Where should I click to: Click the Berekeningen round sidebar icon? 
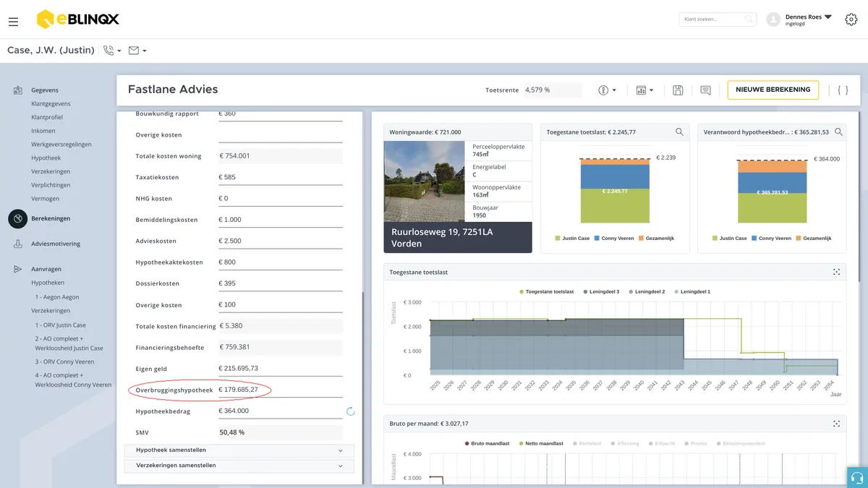point(17,218)
